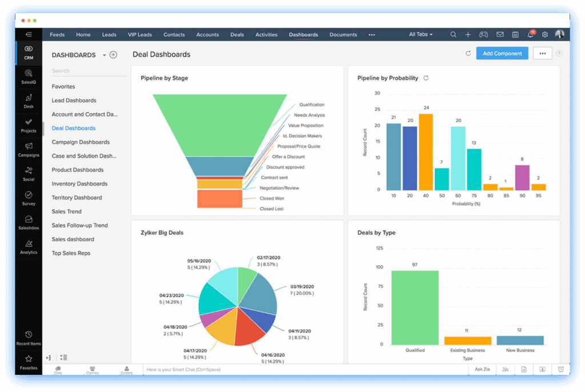Open Survey from the sidebar
Viewport: 585px width, 392px height.
pos(29,198)
